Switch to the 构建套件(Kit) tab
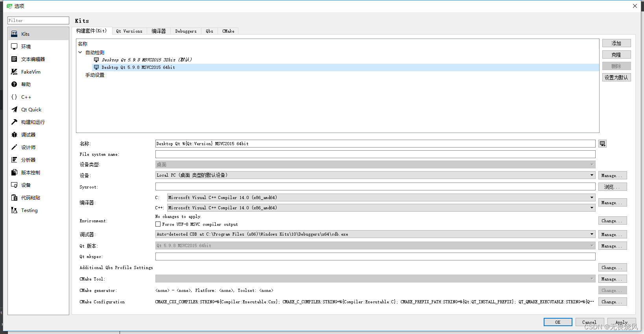The width and height of the screenshot is (644, 334). 92,31
